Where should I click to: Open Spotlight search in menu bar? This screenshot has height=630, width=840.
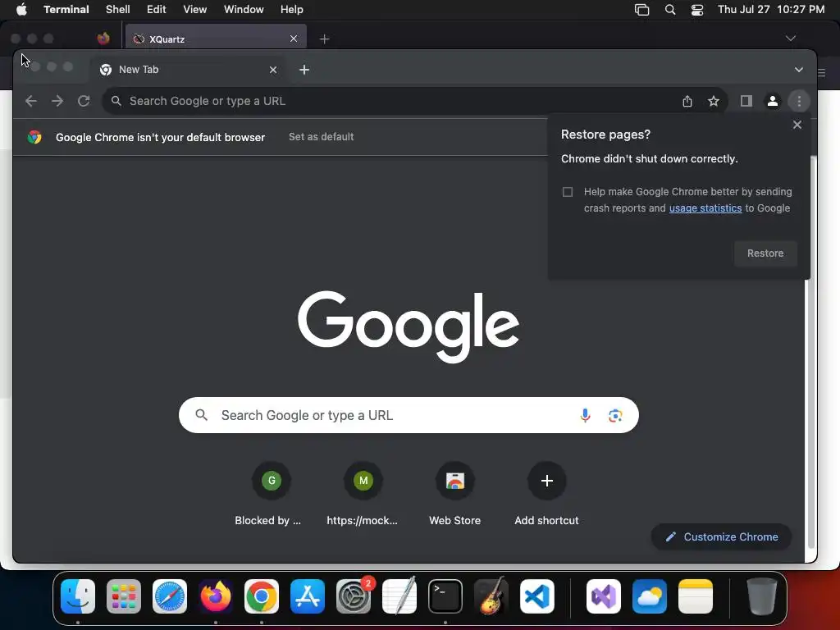669,10
